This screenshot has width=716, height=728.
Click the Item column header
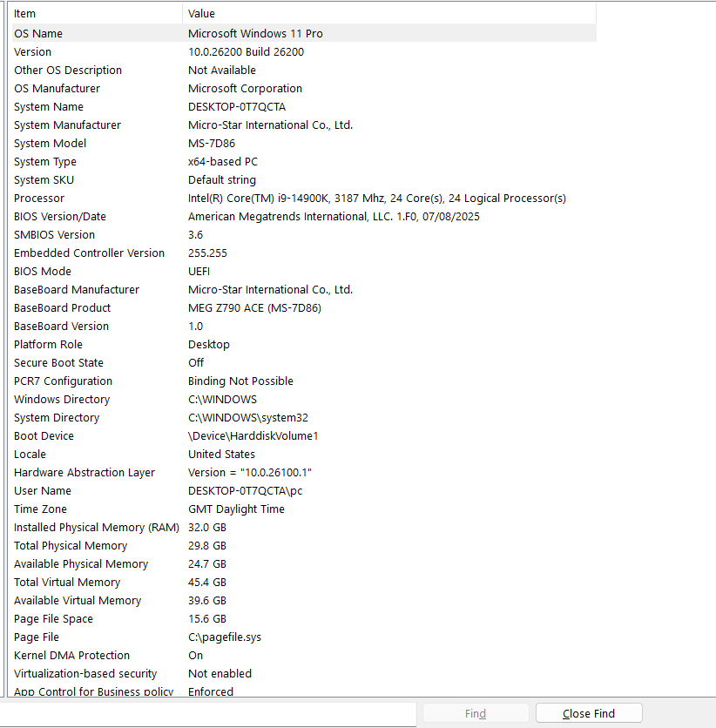point(97,13)
